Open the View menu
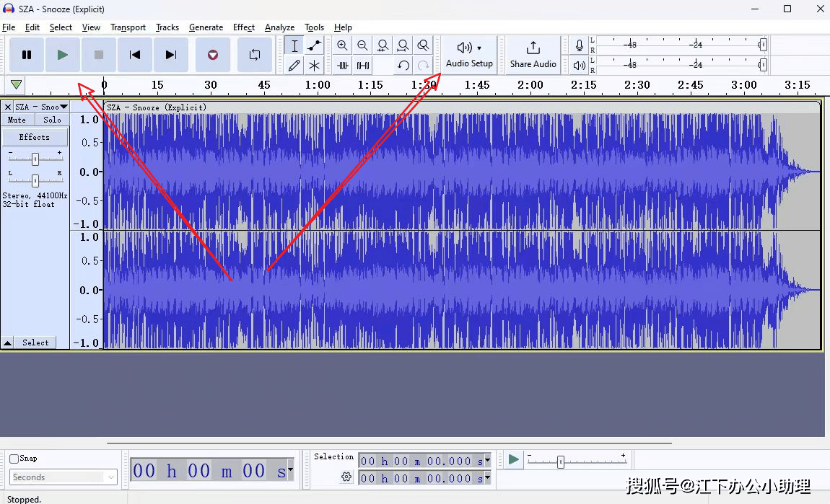The width and height of the screenshot is (830, 504). click(91, 27)
